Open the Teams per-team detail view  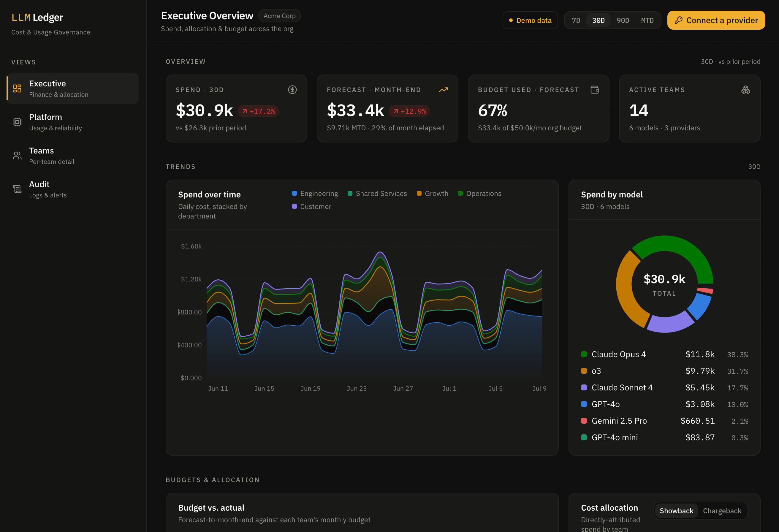point(73,156)
